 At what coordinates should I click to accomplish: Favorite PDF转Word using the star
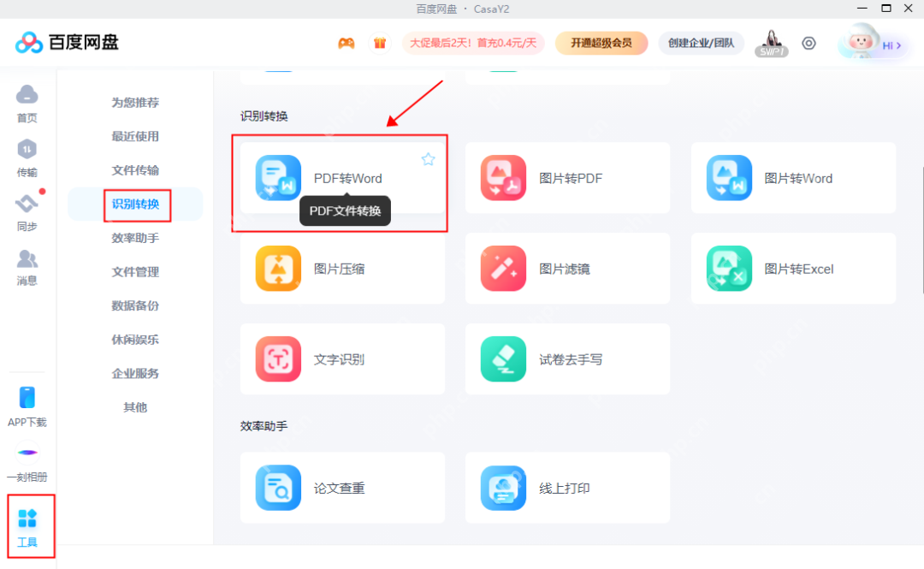(x=428, y=158)
